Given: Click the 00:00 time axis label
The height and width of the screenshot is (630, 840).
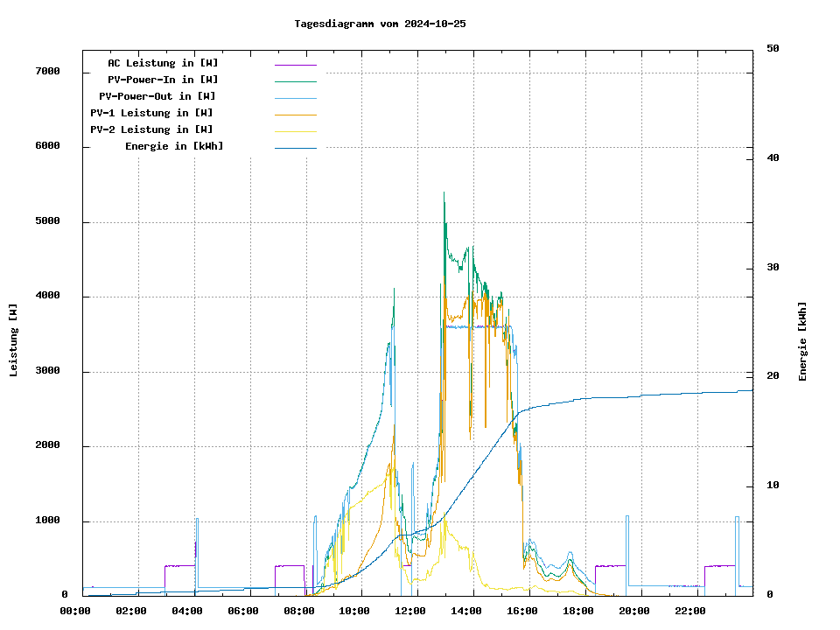Looking at the screenshot, I should coord(75,611).
